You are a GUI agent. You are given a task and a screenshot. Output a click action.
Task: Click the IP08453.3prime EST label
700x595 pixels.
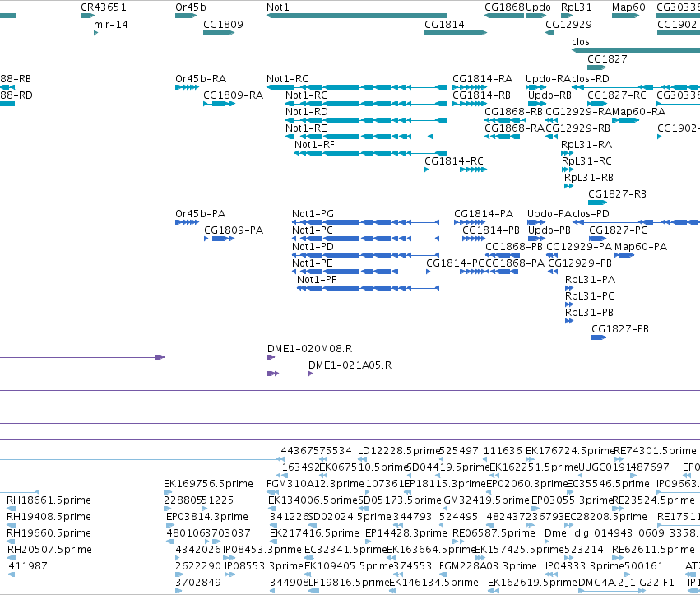pyautogui.click(x=262, y=550)
